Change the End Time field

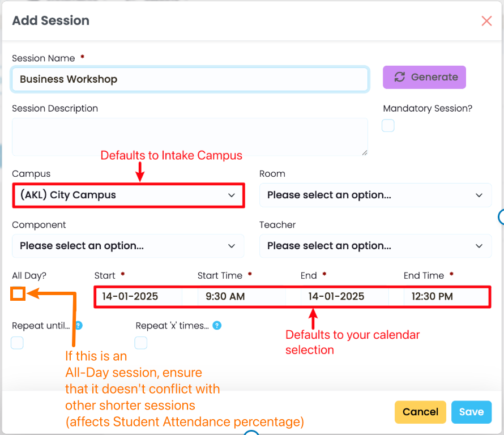445,296
